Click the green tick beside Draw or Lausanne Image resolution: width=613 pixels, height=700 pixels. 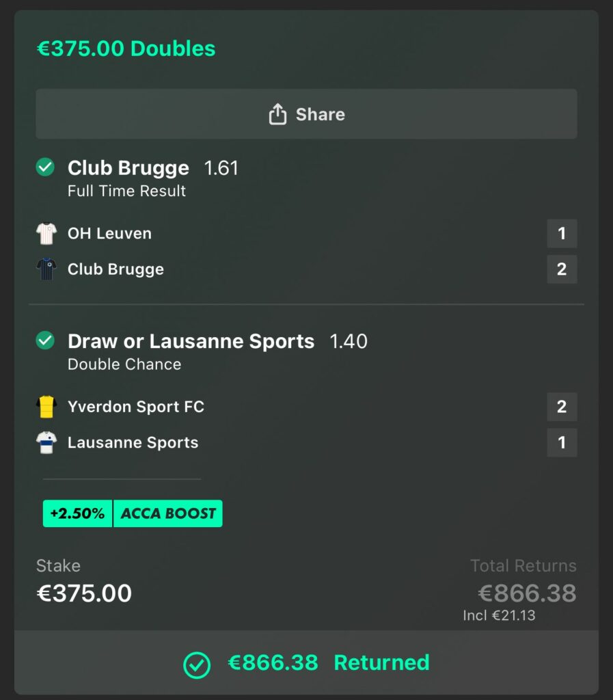point(45,340)
